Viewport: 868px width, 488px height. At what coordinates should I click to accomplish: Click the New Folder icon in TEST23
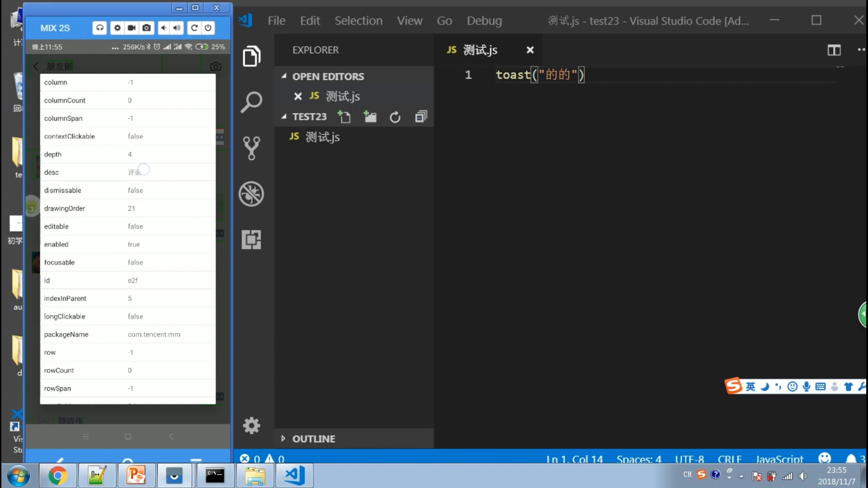pyautogui.click(x=370, y=117)
